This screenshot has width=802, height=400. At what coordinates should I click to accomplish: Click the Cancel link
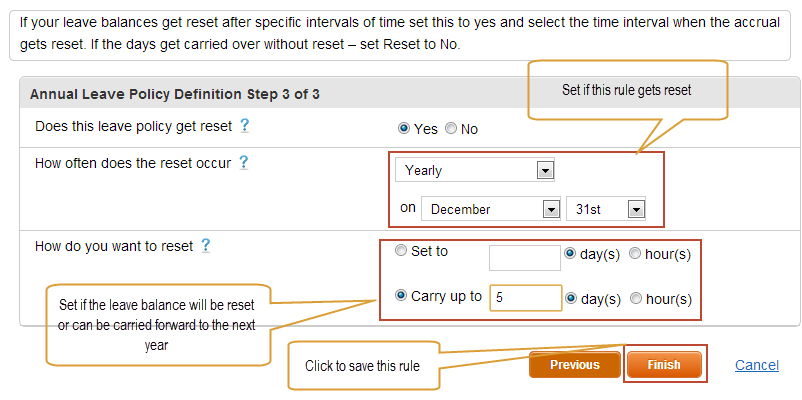point(757,365)
